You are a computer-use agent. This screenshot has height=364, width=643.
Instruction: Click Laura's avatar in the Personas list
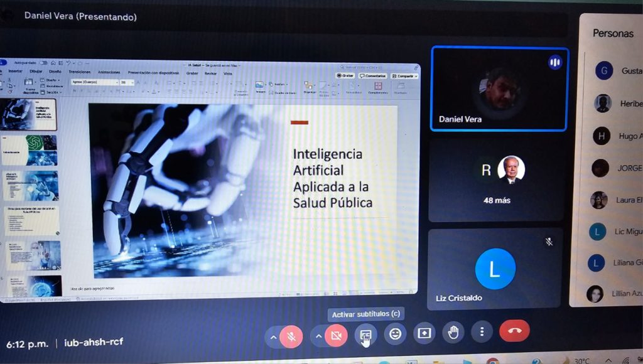599,200
